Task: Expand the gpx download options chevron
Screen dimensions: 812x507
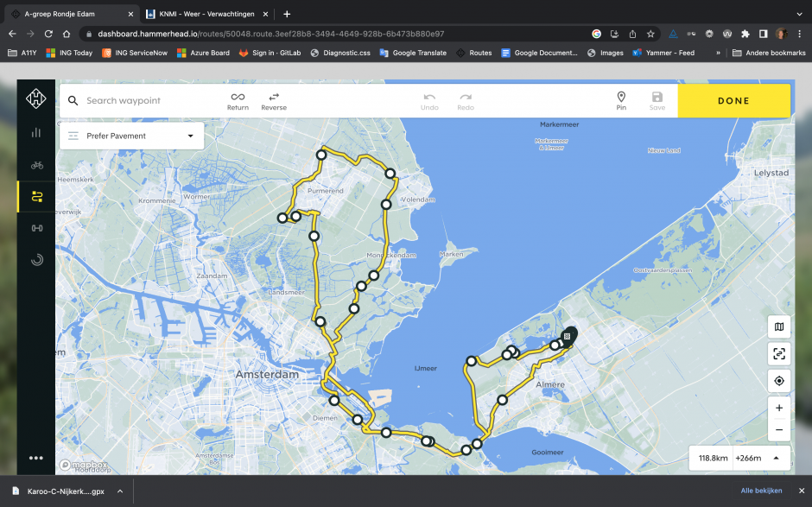Action: pos(119,491)
